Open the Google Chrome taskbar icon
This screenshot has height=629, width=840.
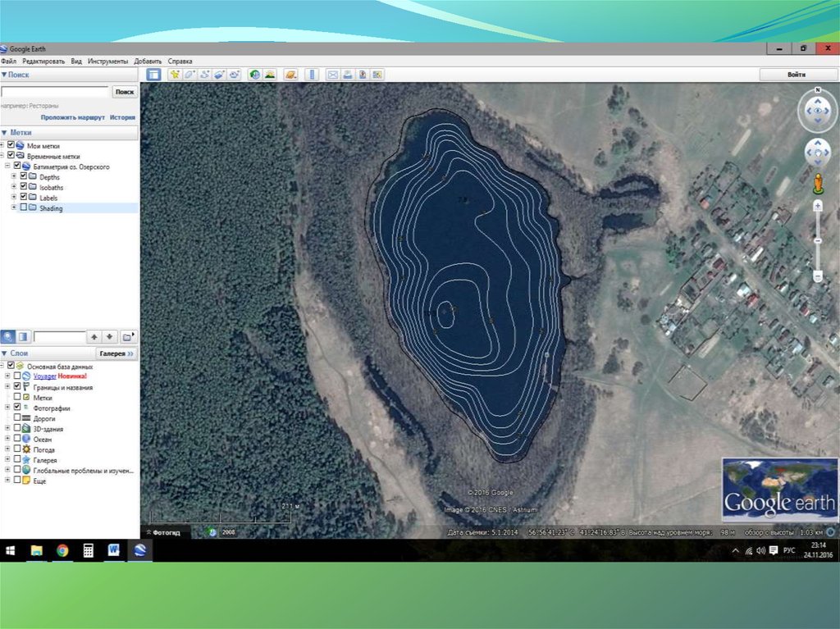click(62, 550)
